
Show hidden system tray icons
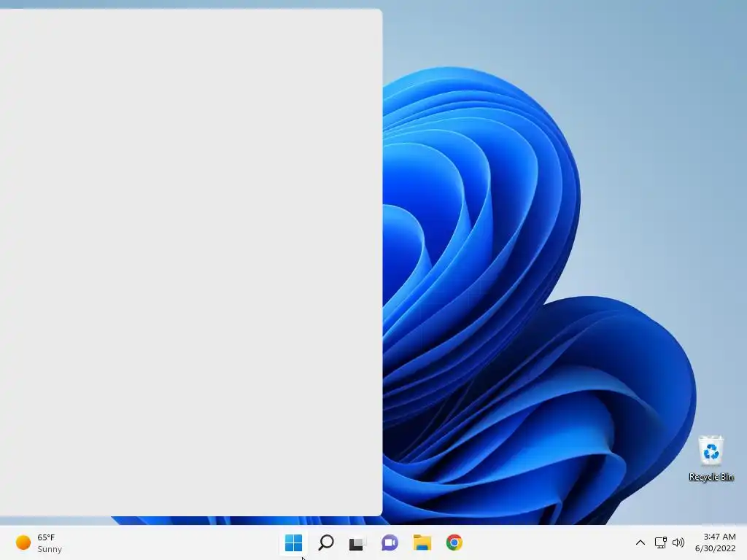[640, 542]
